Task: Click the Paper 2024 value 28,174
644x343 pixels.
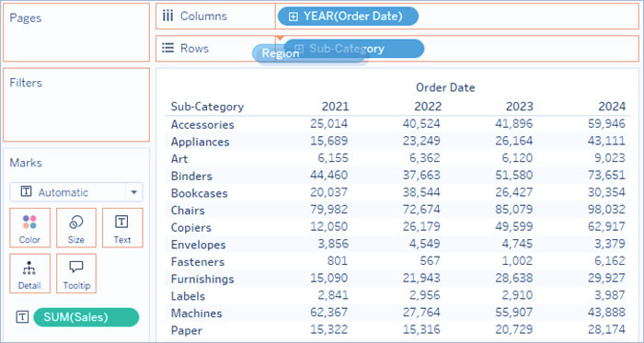Action: click(606, 330)
